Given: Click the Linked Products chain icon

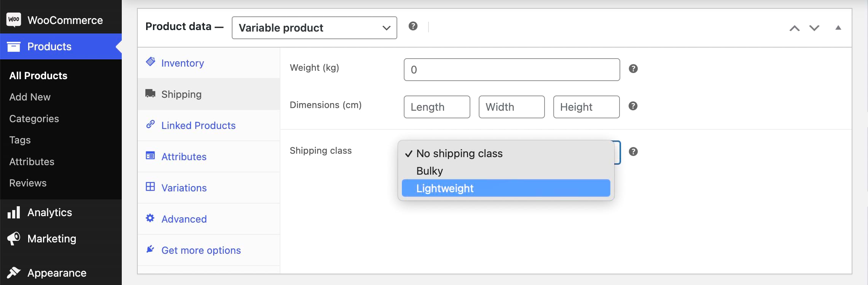Looking at the screenshot, I should 150,124.
